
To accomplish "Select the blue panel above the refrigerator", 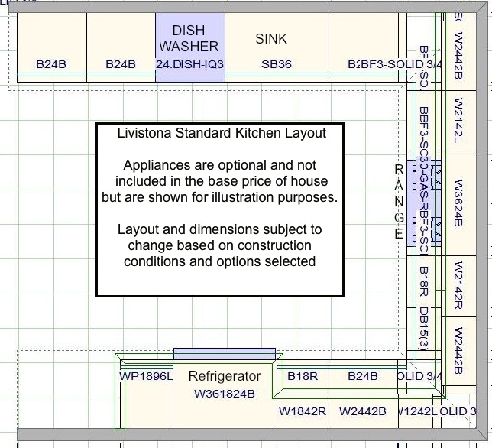I will pyautogui.click(x=224, y=353).
